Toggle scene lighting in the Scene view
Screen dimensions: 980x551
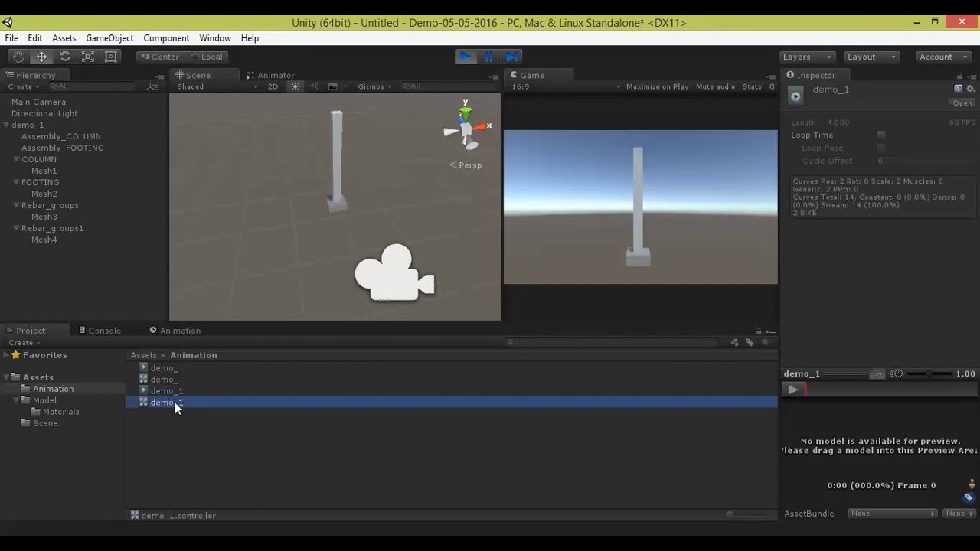(x=295, y=86)
